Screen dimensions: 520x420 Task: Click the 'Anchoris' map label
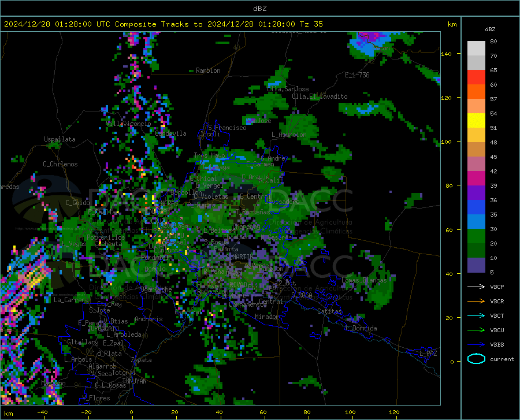(x=148, y=319)
